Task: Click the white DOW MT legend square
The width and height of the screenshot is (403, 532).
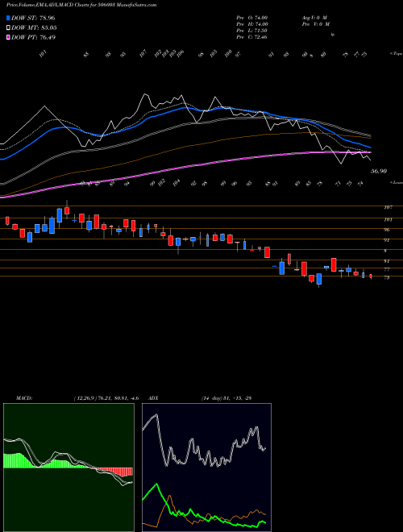Action: point(8,28)
